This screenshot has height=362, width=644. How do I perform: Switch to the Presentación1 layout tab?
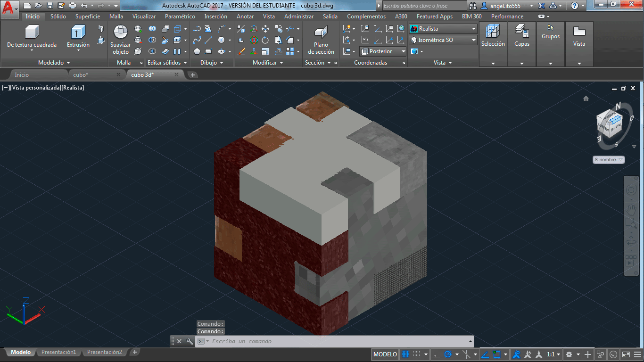[x=58, y=352]
